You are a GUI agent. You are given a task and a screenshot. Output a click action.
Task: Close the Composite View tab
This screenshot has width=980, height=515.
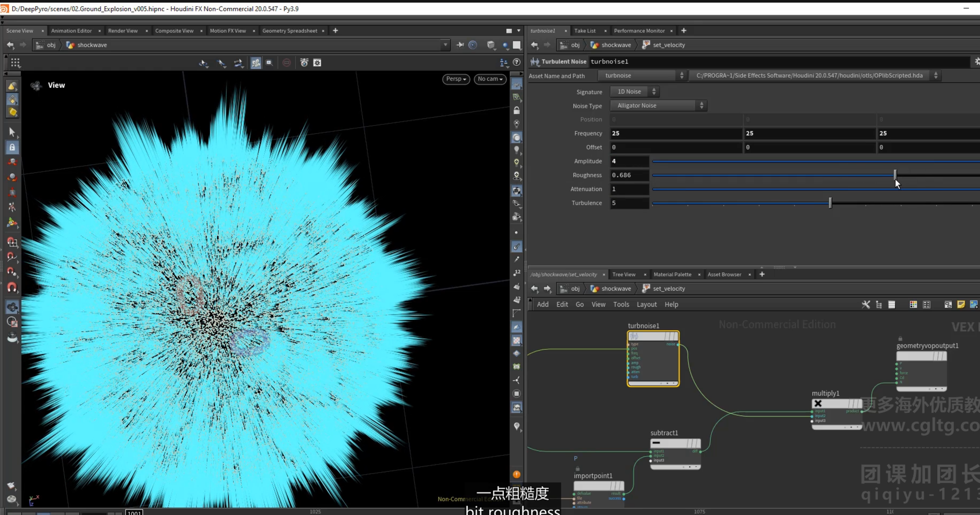201,31
